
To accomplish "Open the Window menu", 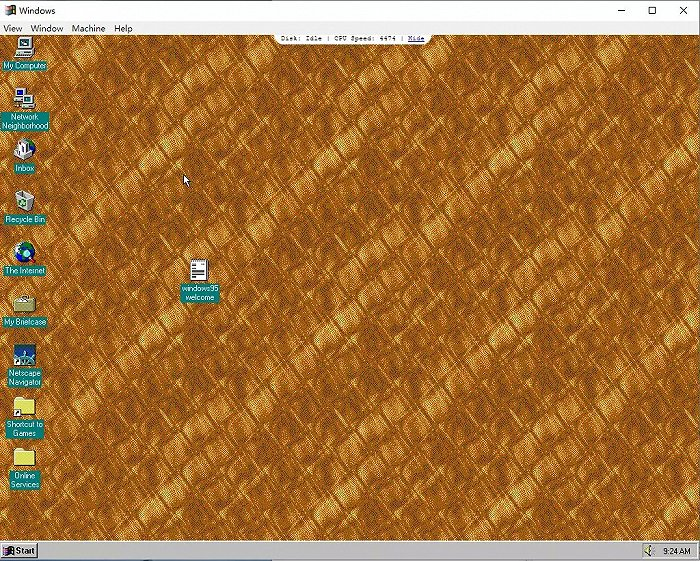I will [x=47, y=28].
